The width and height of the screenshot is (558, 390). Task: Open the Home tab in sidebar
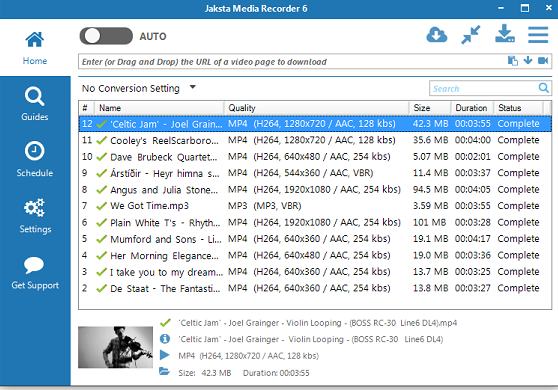point(35,48)
